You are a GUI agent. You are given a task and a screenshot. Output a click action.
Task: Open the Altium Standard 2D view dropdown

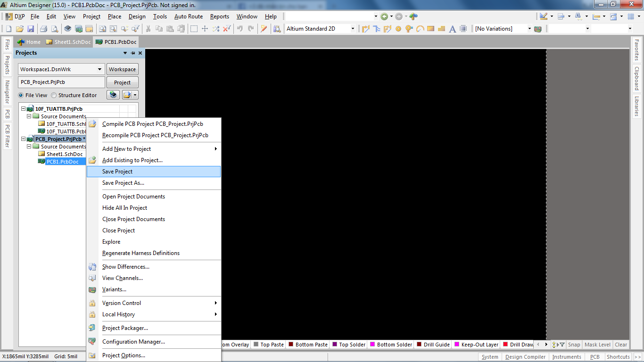coord(352,29)
